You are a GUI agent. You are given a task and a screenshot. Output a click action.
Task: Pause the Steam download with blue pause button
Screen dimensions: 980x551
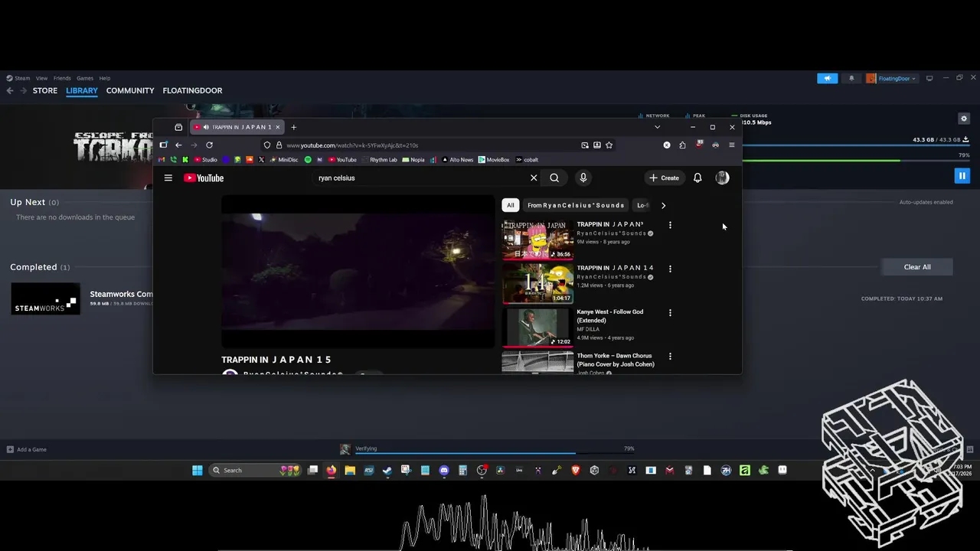(962, 176)
